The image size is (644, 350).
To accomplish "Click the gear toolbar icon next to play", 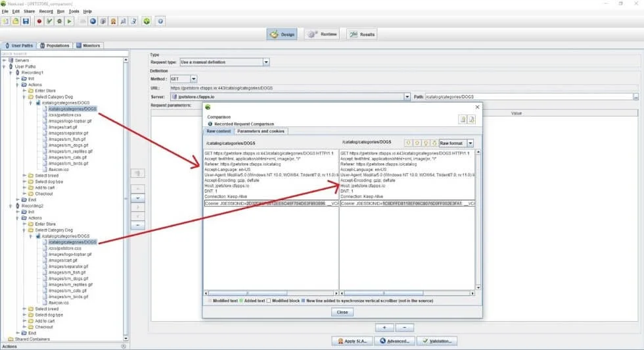I will tap(59, 22).
